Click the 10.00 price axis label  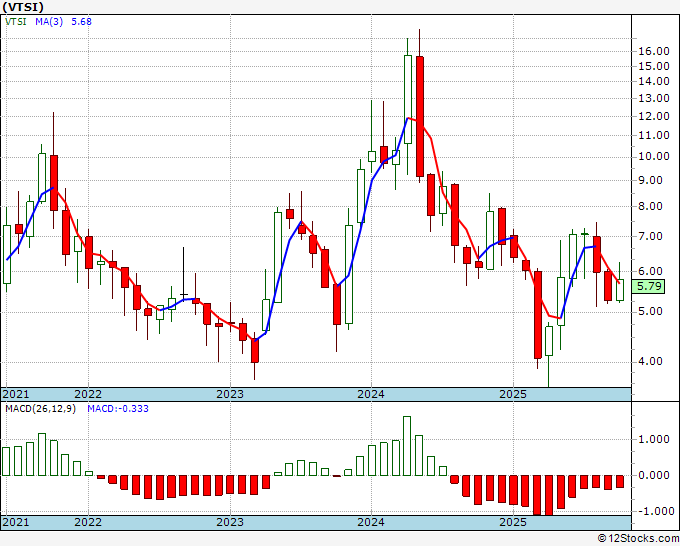point(653,156)
